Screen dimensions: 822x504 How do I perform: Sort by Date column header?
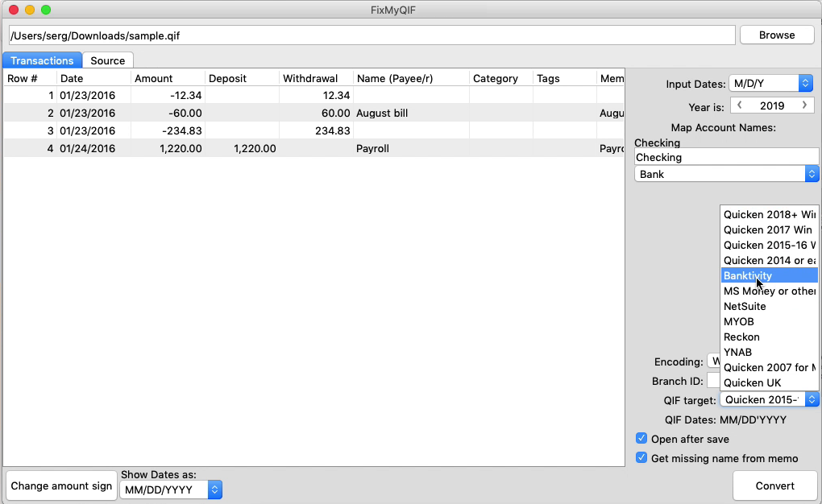click(93, 78)
